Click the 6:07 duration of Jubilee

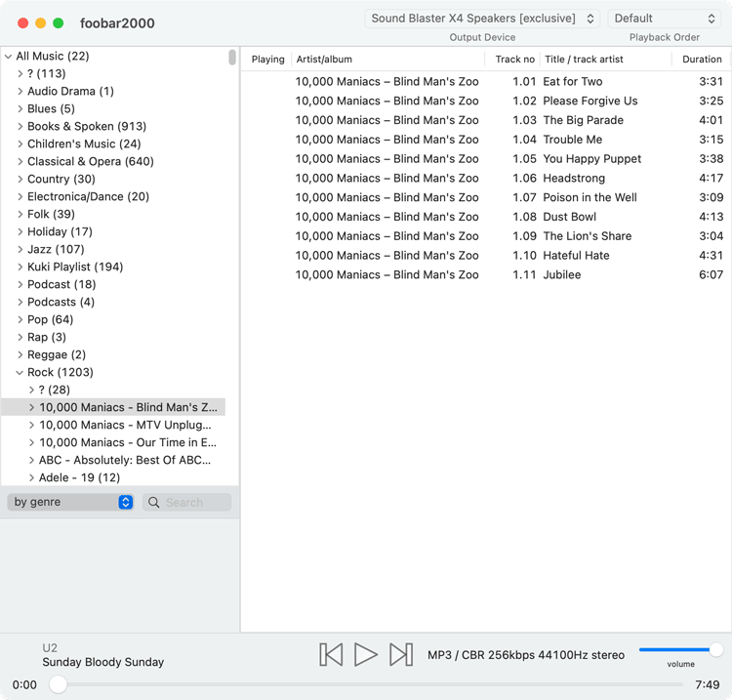711,275
